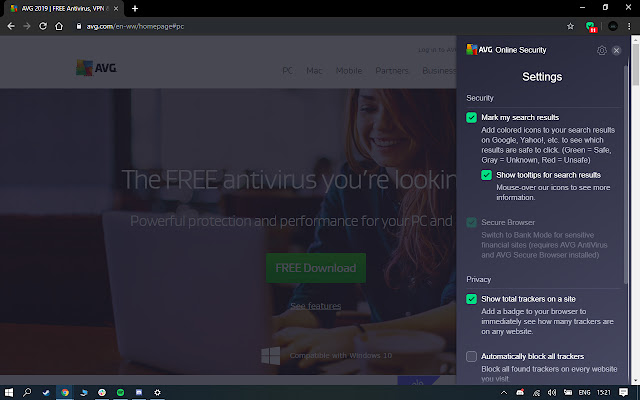Image resolution: width=640 pixels, height=400 pixels.
Task: Open settings via the gear icon
Action: coord(601,50)
